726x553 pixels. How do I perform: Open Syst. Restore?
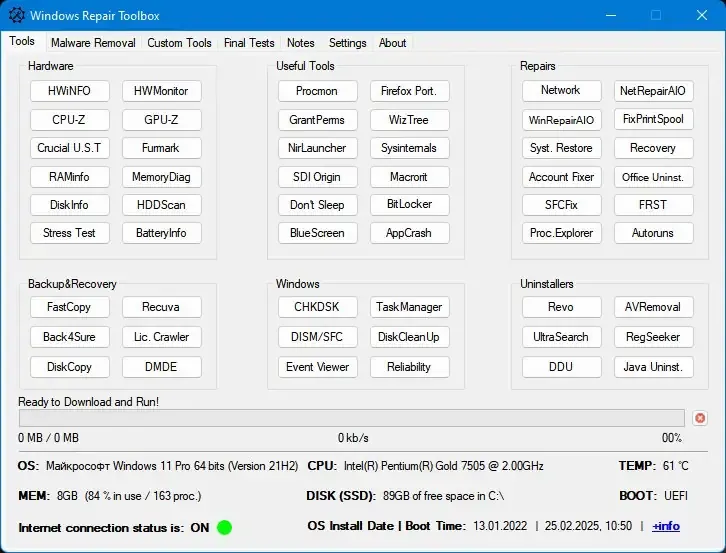562,148
